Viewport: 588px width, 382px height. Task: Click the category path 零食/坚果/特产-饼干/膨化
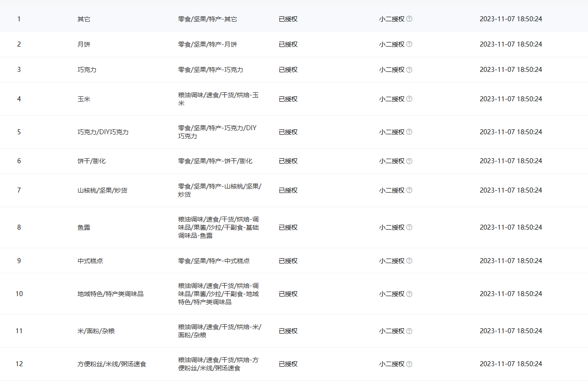point(215,161)
